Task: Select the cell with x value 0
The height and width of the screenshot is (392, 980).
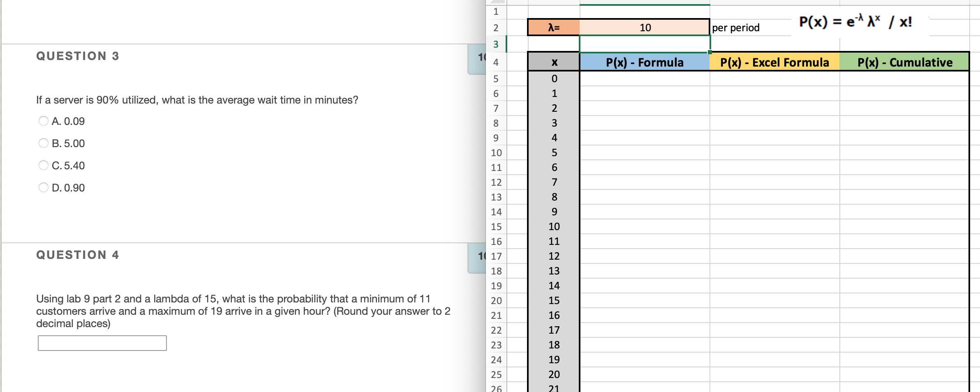Action: [554, 78]
